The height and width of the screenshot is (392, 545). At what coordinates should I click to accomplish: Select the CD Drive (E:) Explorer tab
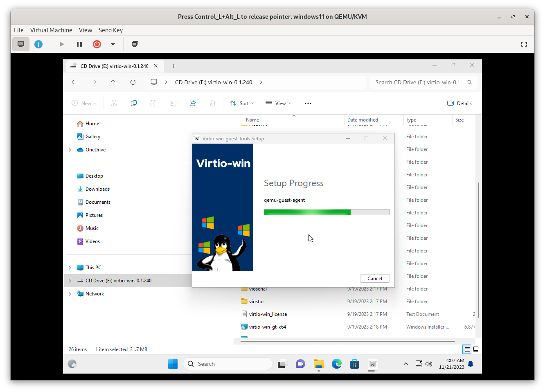coord(114,66)
